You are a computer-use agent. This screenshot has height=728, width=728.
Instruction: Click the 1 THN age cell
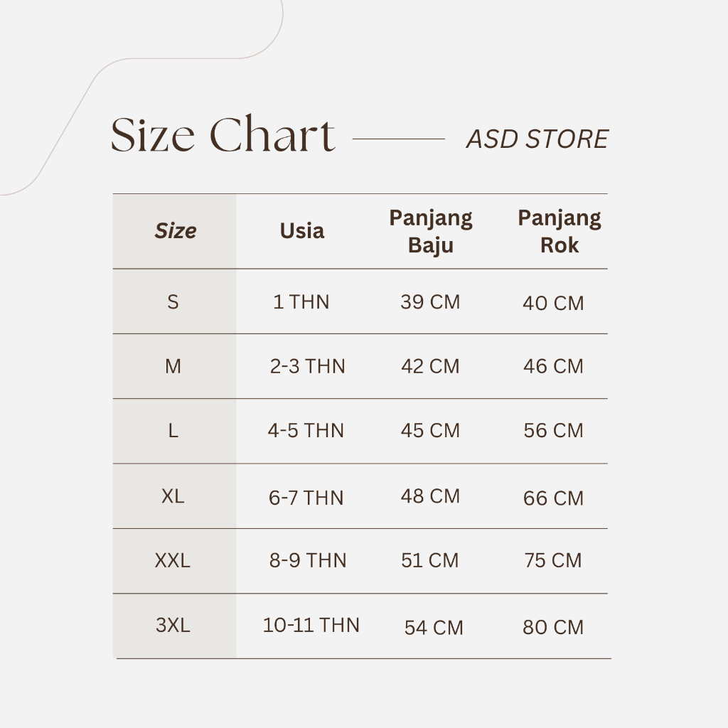coord(301,302)
